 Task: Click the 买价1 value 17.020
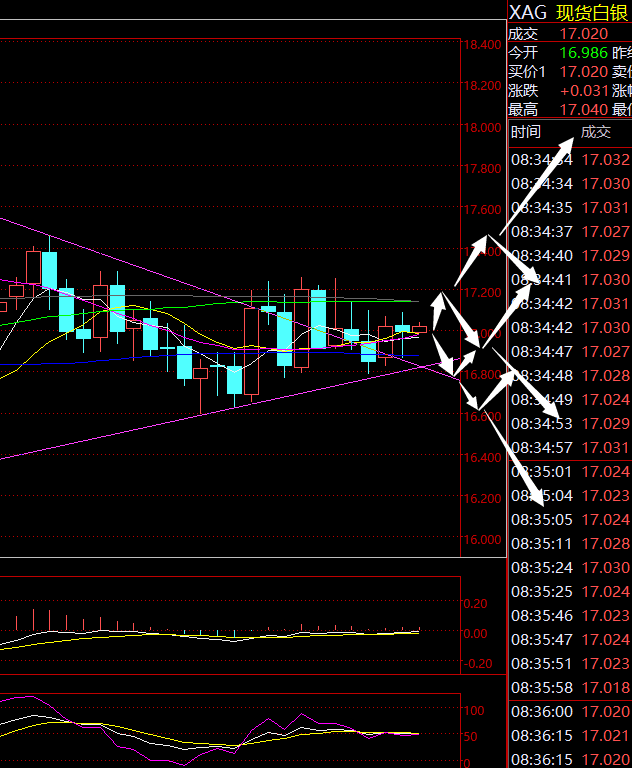click(x=583, y=72)
